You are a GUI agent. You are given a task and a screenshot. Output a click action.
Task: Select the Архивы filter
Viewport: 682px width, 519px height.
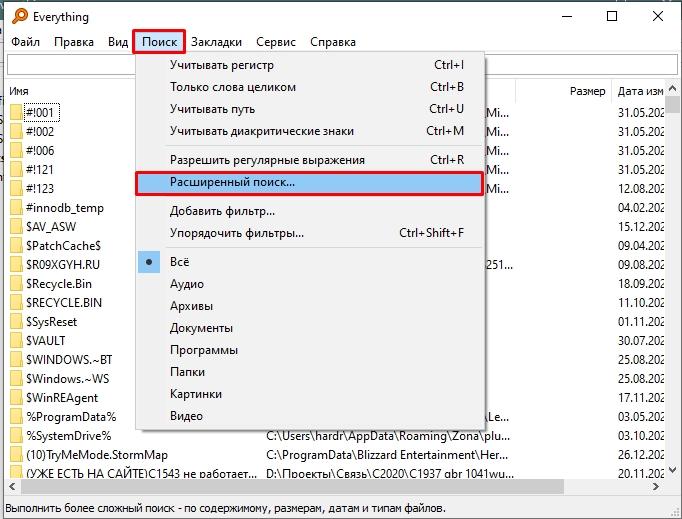[310, 306]
